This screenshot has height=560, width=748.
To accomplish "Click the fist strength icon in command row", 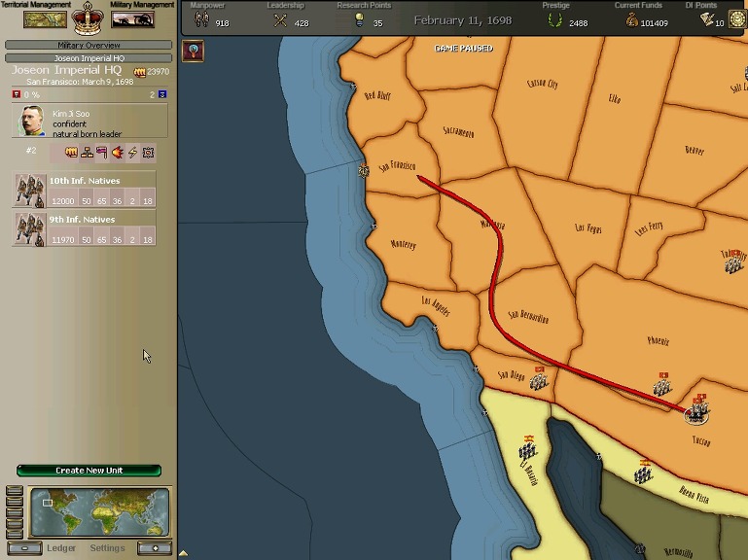I will coord(71,153).
